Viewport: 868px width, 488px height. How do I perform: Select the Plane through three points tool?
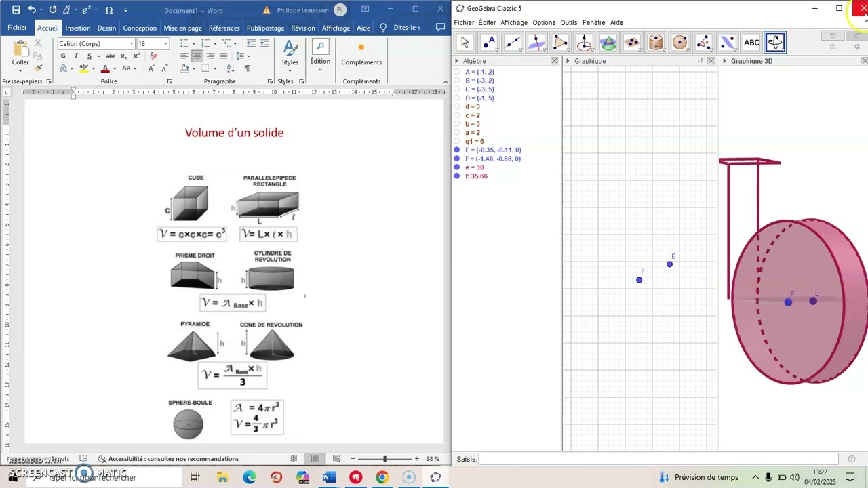click(632, 43)
